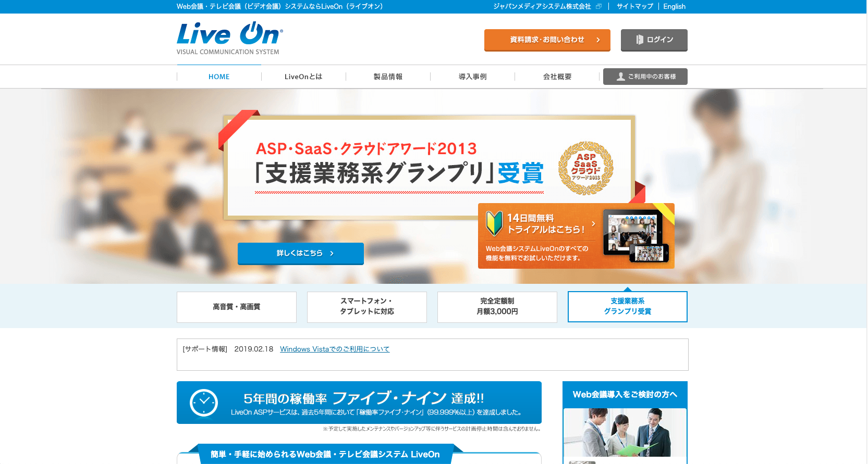Click the ASP SaaS award gold medal
The width and height of the screenshot is (868, 464).
point(586,168)
